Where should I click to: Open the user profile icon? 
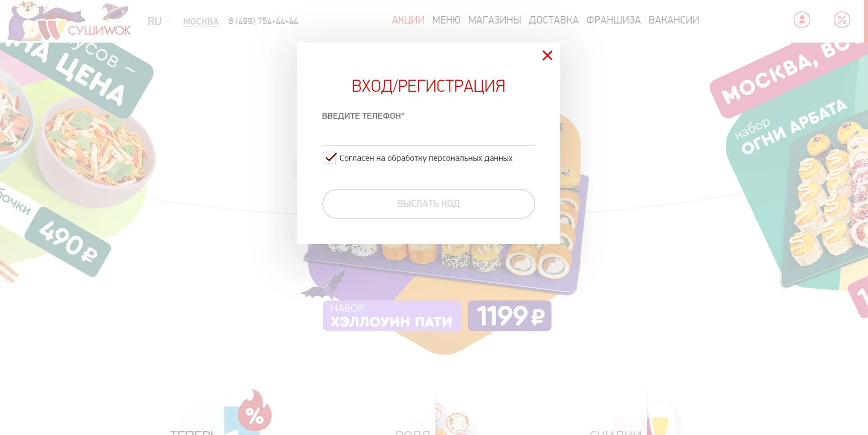point(802,20)
